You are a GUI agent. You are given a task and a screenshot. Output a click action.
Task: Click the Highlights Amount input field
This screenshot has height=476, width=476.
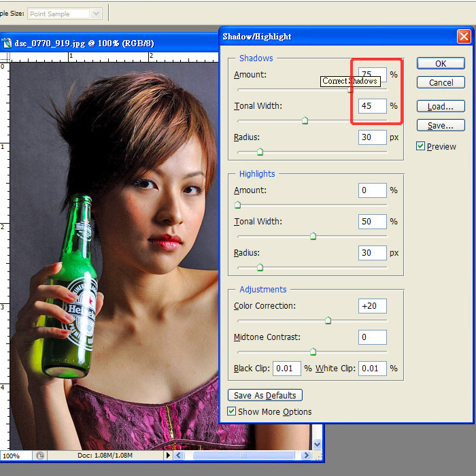[x=372, y=190]
